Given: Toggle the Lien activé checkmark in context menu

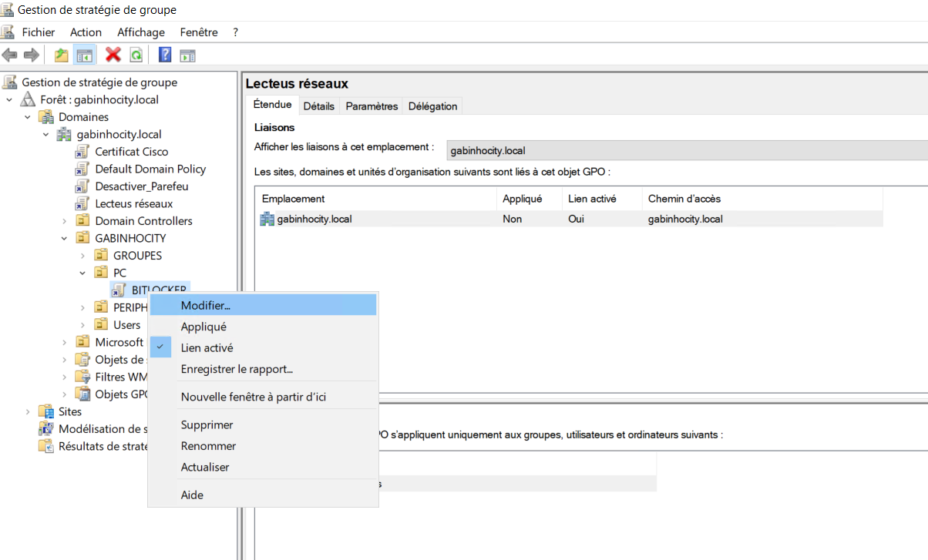Looking at the screenshot, I should pos(161,347).
